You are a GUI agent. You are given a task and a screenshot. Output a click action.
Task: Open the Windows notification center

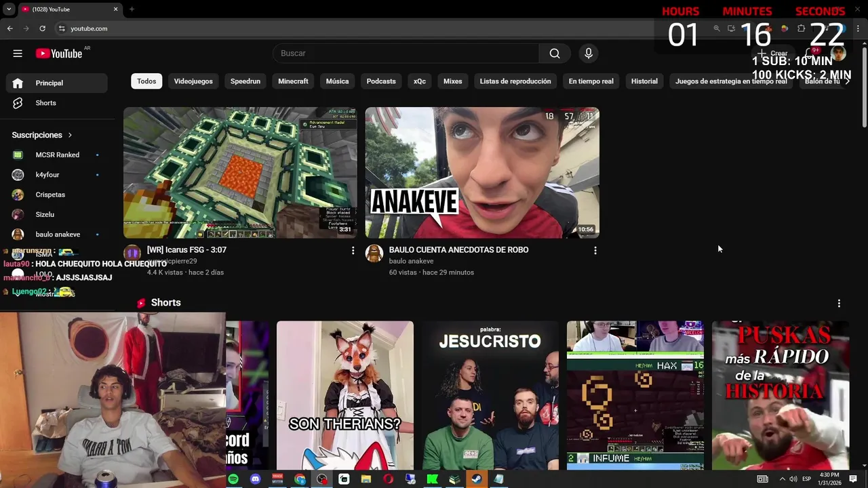click(x=853, y=479)
